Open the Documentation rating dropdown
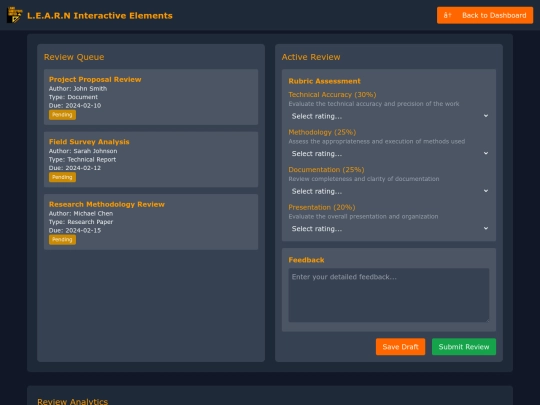The image size is (540, 405). tap(389, 191)
